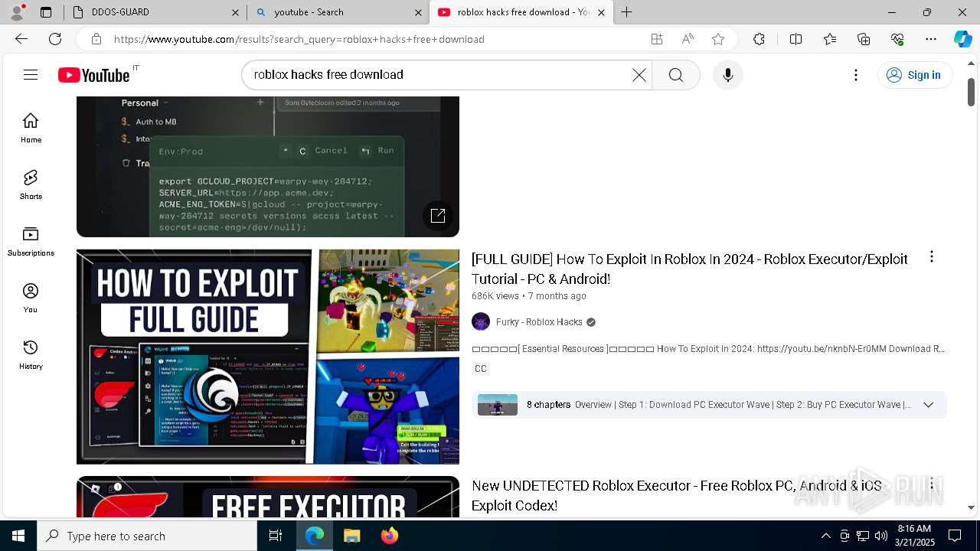Open the notification center
The height and width of the screenshot is (551, 980).
(955, 536)
